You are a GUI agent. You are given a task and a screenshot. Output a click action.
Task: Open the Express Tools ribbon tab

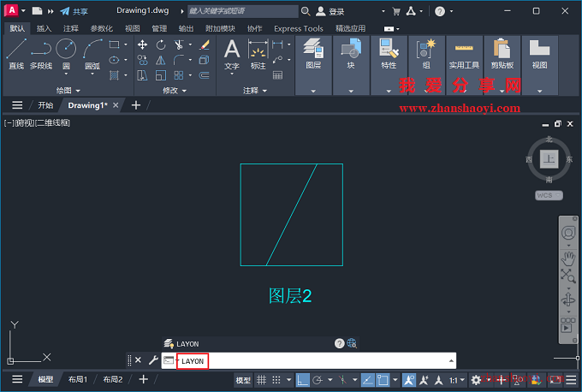(x=299, y=28)
